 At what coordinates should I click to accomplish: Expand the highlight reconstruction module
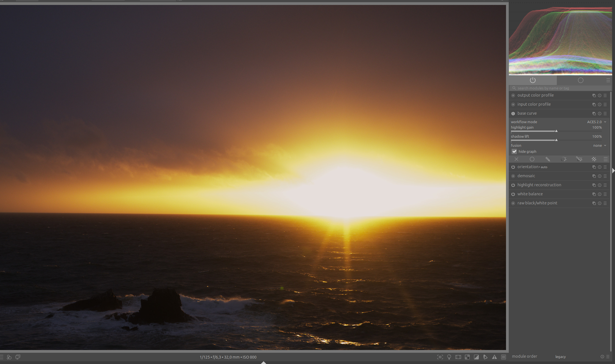pyautogui.click(x=539, y=185)
